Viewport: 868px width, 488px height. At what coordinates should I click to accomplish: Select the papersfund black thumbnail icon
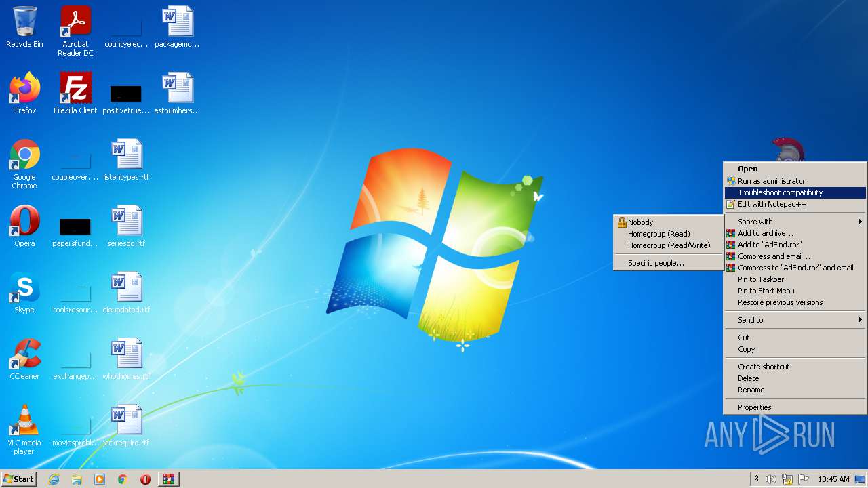(75, 226)
